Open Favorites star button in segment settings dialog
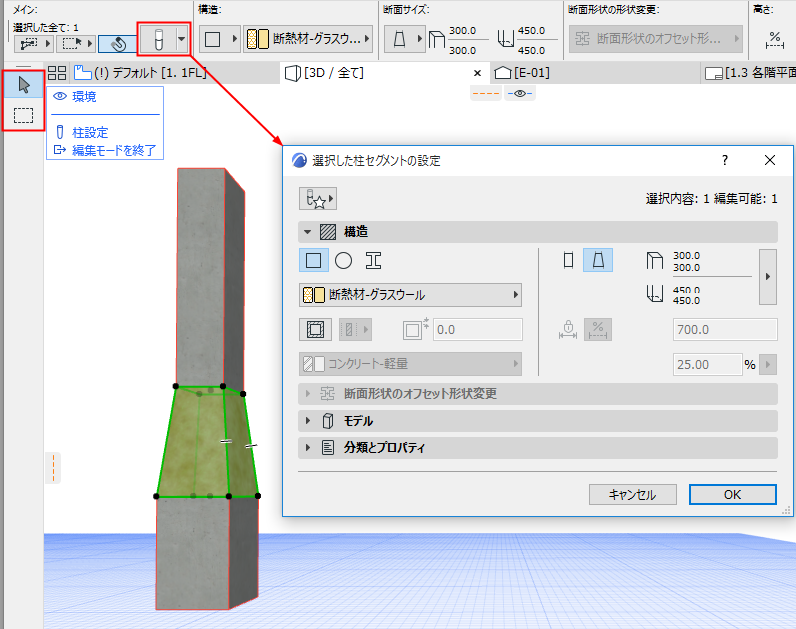This screenshot has width=796, height=629. point(318,199)
